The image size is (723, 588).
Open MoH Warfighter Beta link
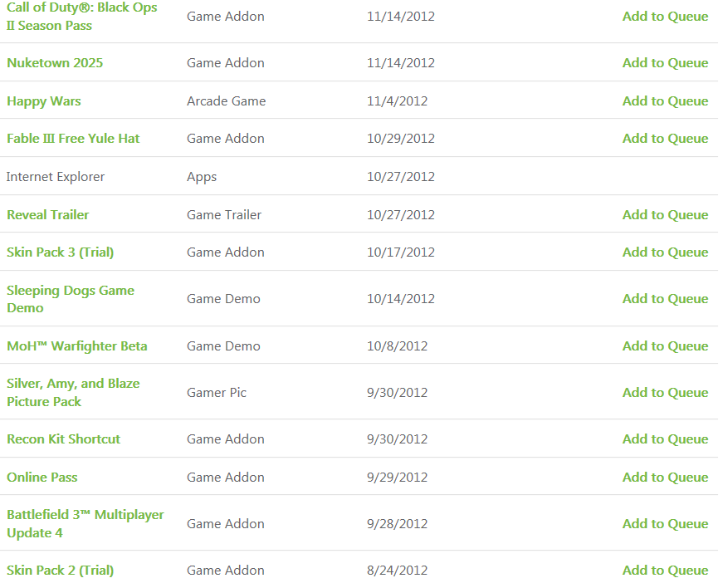tap(77, 346)
